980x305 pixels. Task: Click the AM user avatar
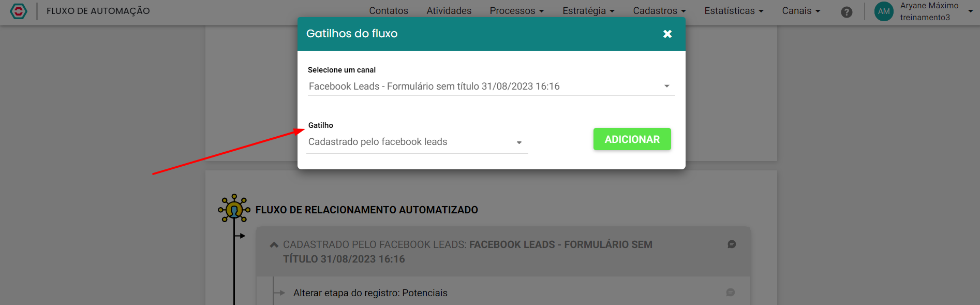[884, 11]
